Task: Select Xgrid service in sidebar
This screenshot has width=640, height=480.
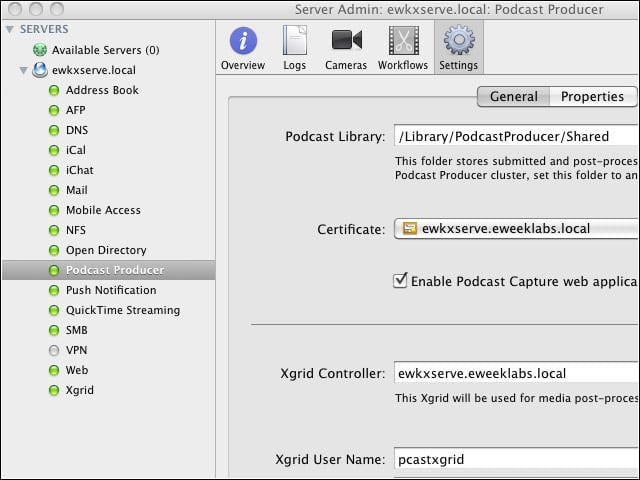Action: (x=80, y=390)
